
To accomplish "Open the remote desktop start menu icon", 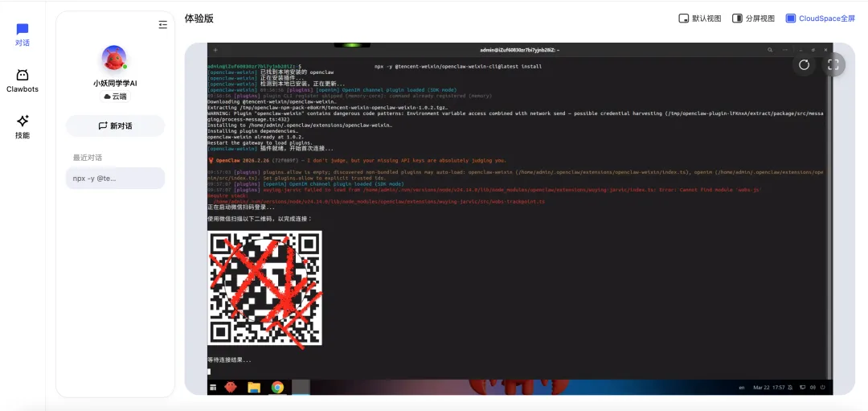I will 212,388.
